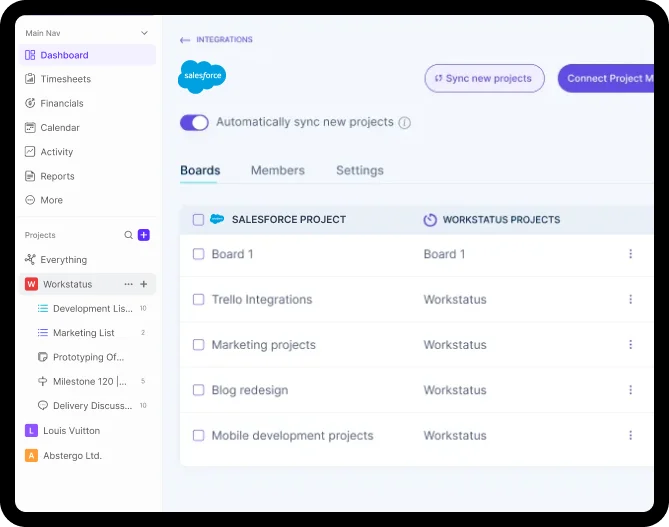The height and width of the screenshot is (527, 669).
Task: Open Development List item
Action: [x=92, y=309]
